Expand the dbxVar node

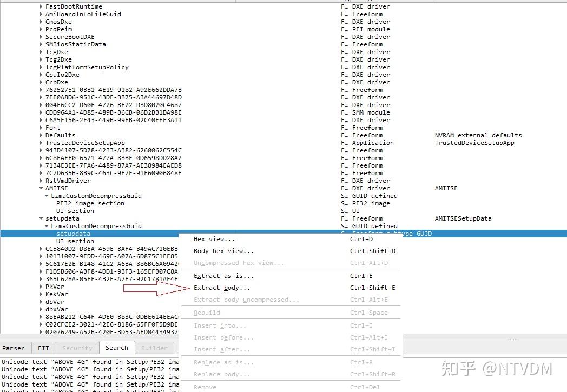41,309
